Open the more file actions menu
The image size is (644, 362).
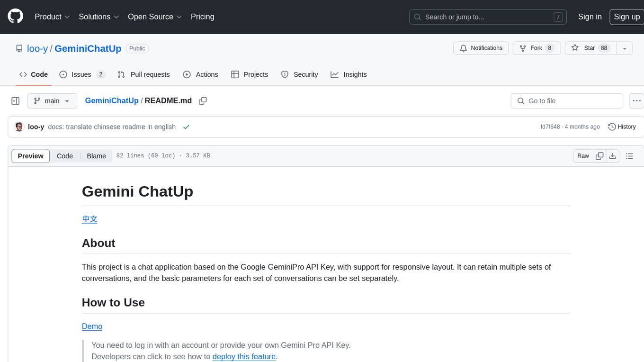(636, 101)
